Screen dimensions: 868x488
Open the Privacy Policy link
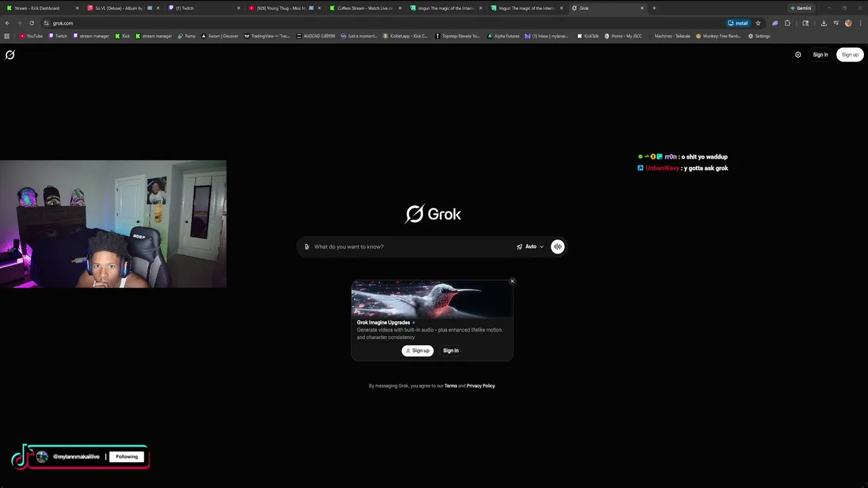481,386
